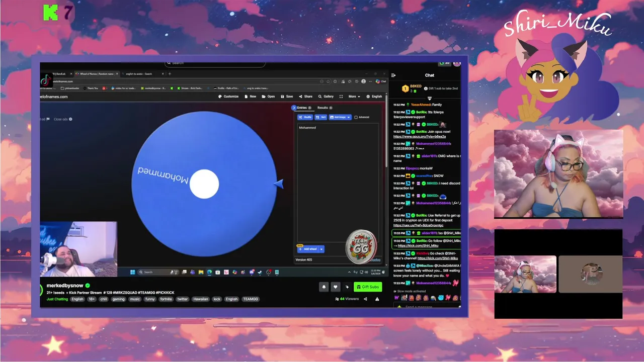Click New in Wheel of Names toolbar
The width and height of the screenshot is (644, 362).
click(x=251, y=97)
